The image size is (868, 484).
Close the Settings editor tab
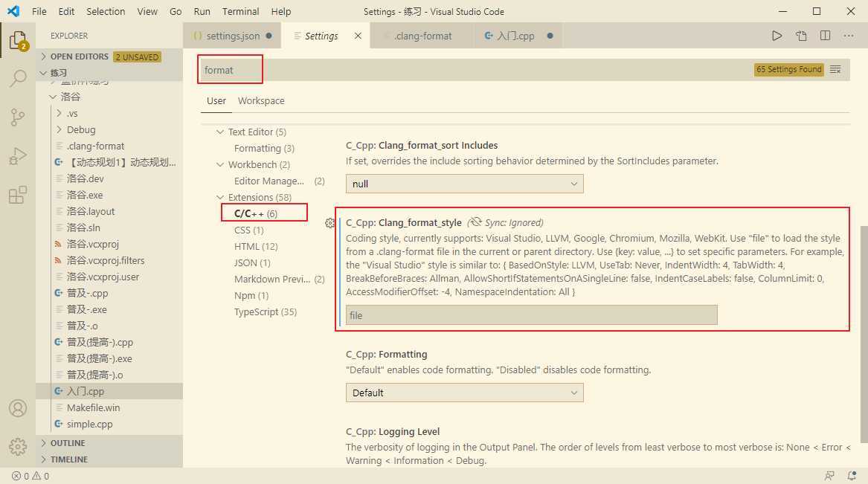pyautogui.click(x=359, y=36)
